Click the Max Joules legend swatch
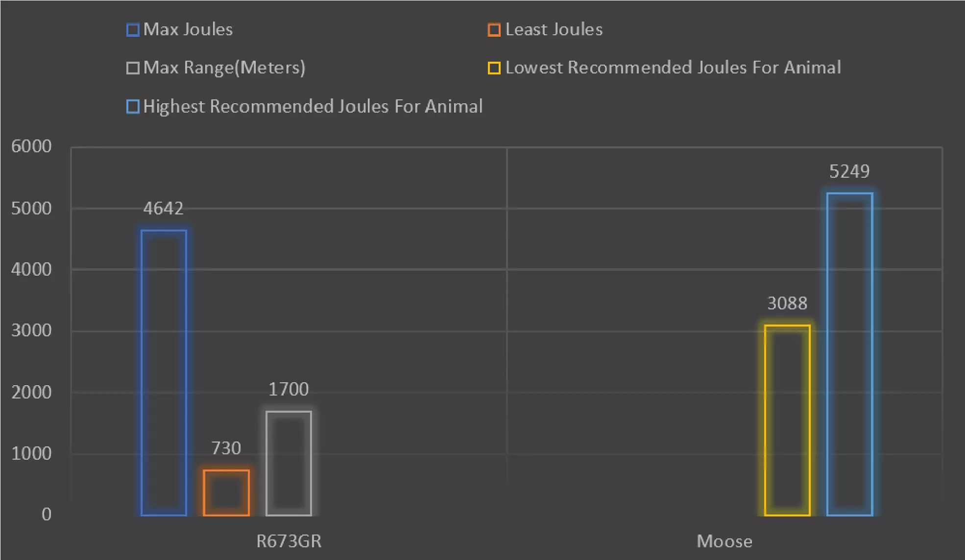965x560 pixels. click(x=133, y=30)
